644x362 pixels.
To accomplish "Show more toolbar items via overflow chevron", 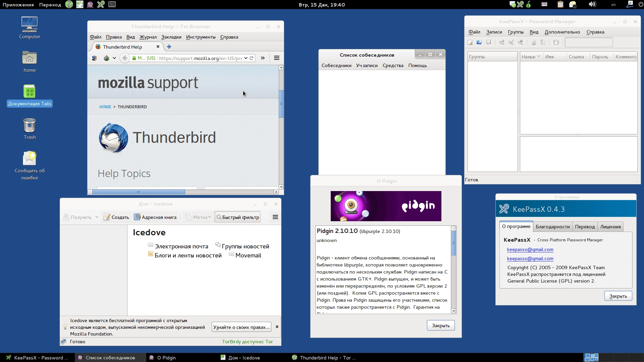I will [x=263, y=58].
